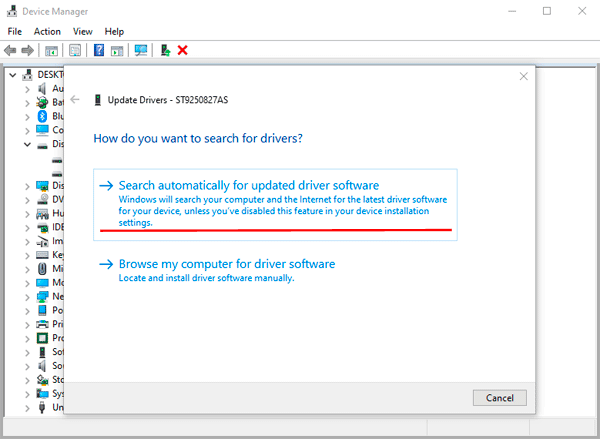Open the File menu
The height and width of the screenshot is (439, 600).
coord(15,31)
